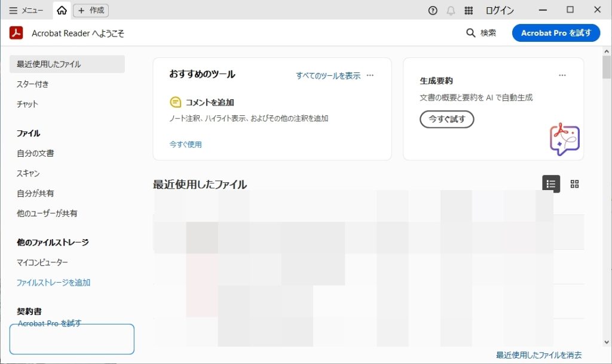Click the Adobe Acrobat logo icon
612x364 pixels.
pyautogui.click(x=16, y=33)
